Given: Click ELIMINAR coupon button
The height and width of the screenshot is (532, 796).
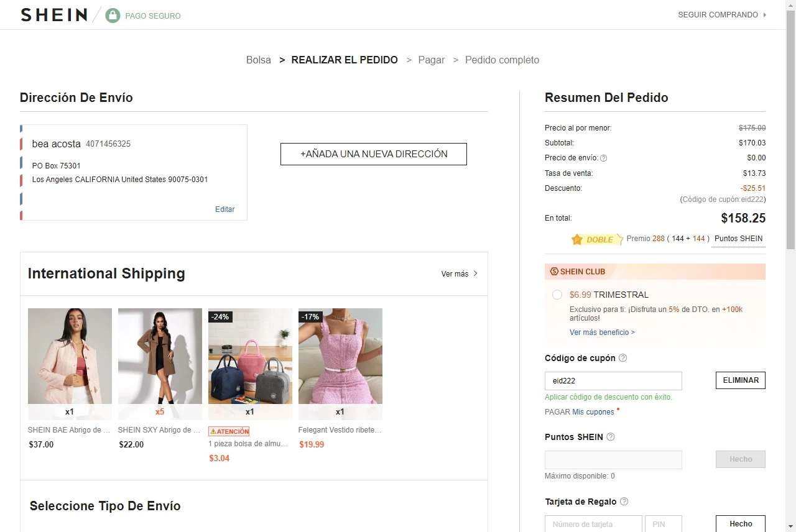Looking at the screenshot, I should 741,380.
